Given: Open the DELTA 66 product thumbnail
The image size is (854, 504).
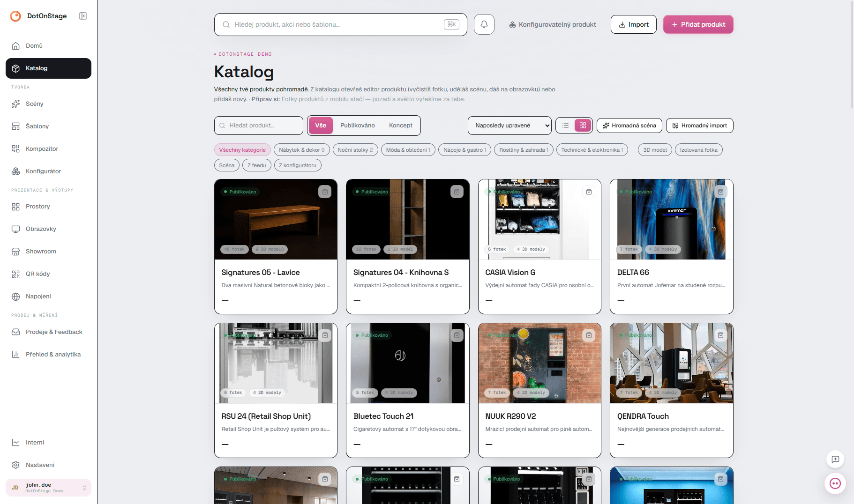Looking at the screenshot, I should [x=672, y=219].
